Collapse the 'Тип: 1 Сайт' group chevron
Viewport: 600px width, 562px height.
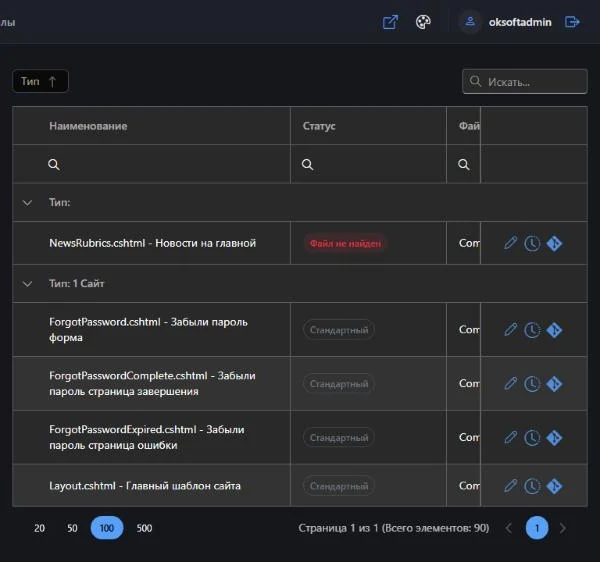27,284
